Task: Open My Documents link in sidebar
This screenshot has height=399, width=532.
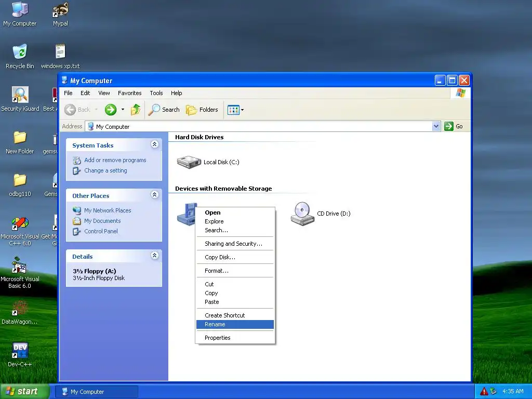Action: [x=102, y=221]
